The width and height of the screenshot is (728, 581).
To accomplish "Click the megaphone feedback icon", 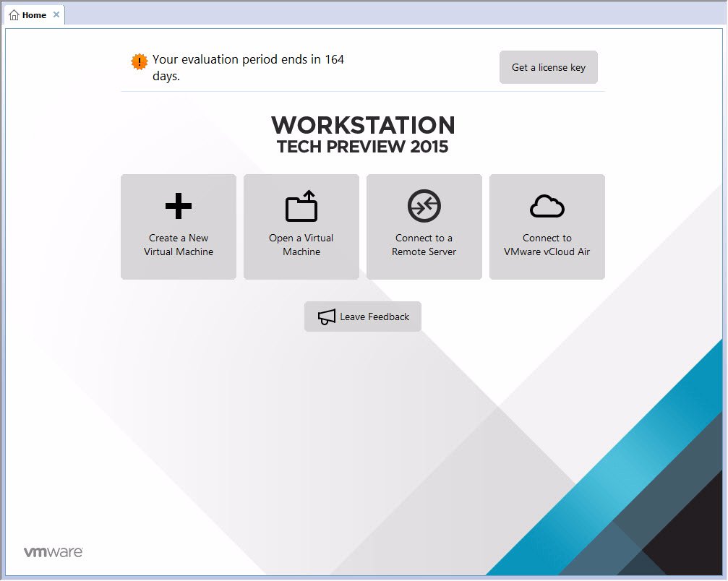I will click(326, 317).
